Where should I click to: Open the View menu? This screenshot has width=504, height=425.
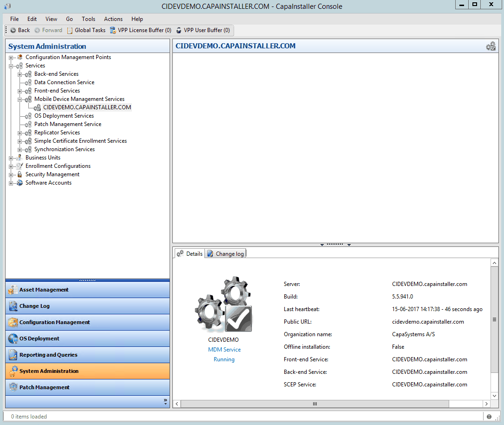[51, 19]
